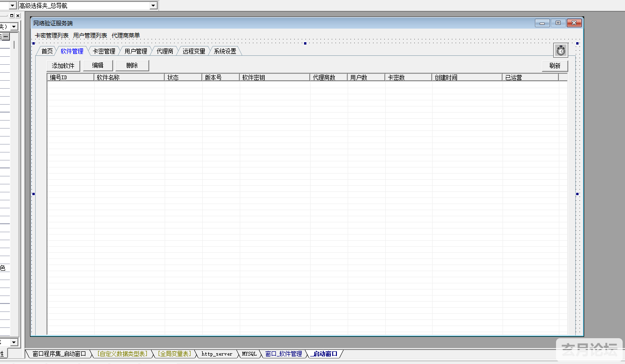The width and height of the screenshot is (625, 364).
Task: Open the [全局变量表] bottom tab
Action: click(x=174, y=354)
